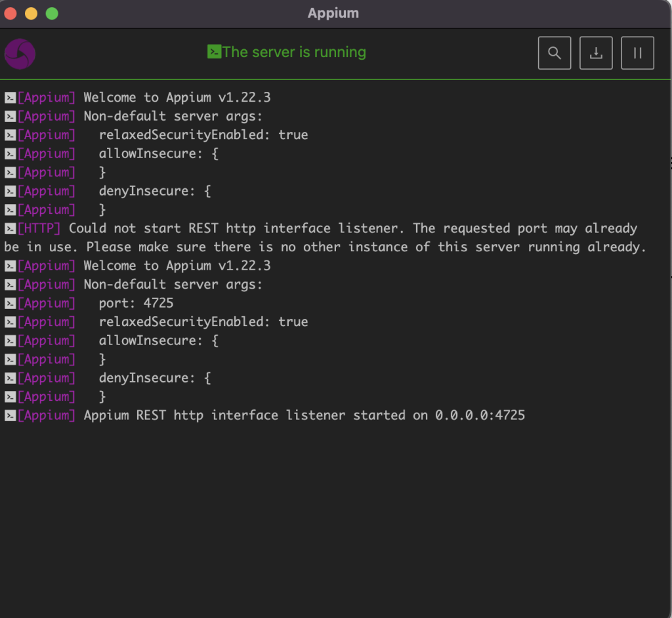The image size is (672, 618).
Task: Click the listener started on 0.0.0.0:4725 message
Action: (304, 415)
